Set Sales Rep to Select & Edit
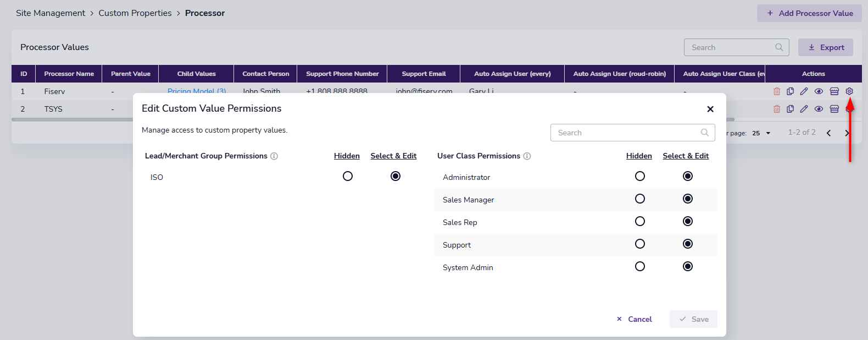The height and width of the screenshot is (340, 868). tap(688, 221)
